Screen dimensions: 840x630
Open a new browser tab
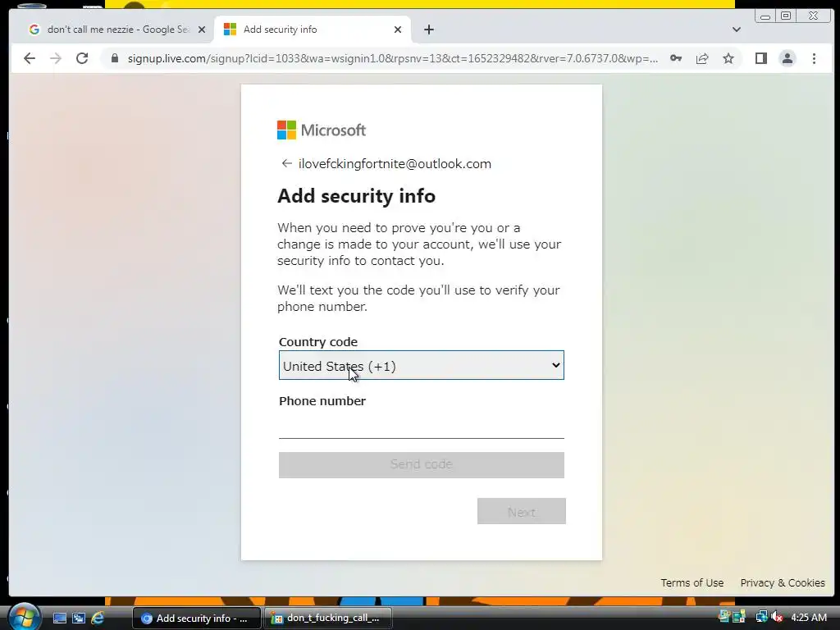[428, 30]
